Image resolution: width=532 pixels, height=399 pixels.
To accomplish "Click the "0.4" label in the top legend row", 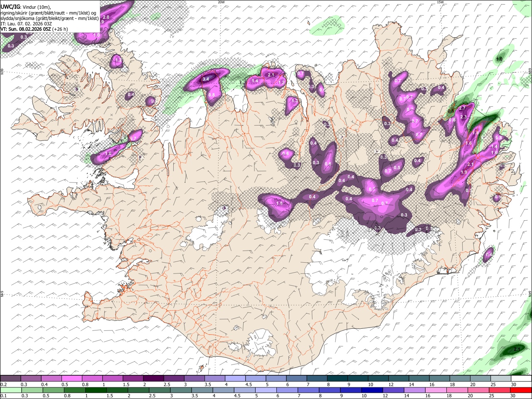I will point(44,384).
